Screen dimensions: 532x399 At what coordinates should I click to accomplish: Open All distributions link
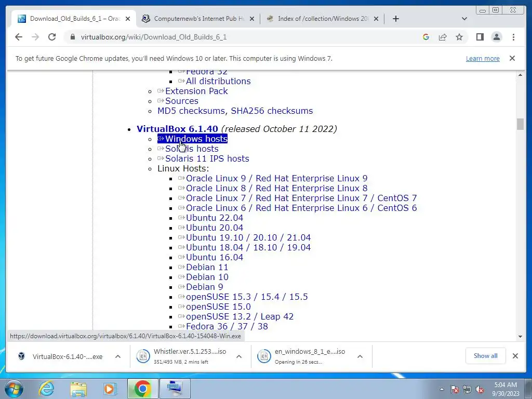[x=218, y=81]
